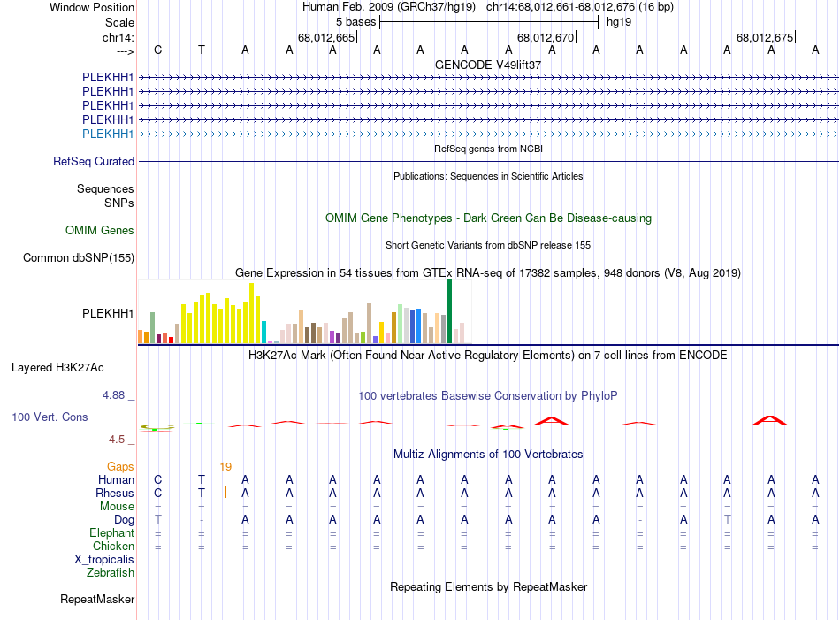This screenshot has width=840, height=620.
Task: Select the cyan bar in PLEKHH1 expression chart
Action: (263, 333)
